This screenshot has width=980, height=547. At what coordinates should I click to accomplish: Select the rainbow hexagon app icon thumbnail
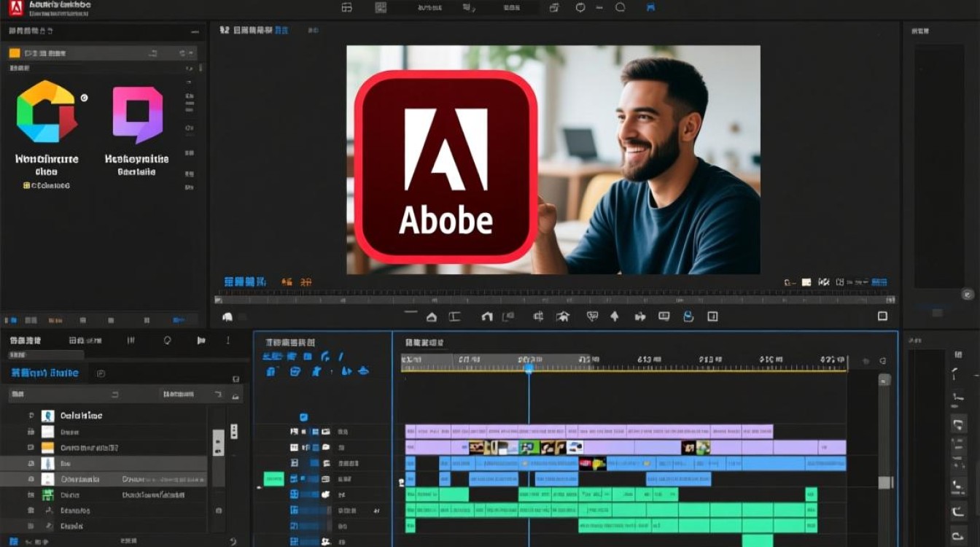[x=47, y=112]
